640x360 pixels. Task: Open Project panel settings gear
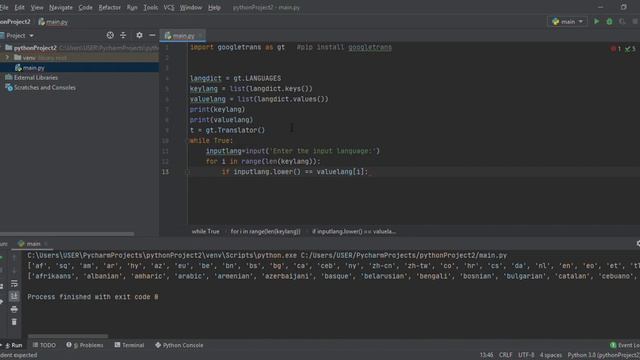[140, 35]
